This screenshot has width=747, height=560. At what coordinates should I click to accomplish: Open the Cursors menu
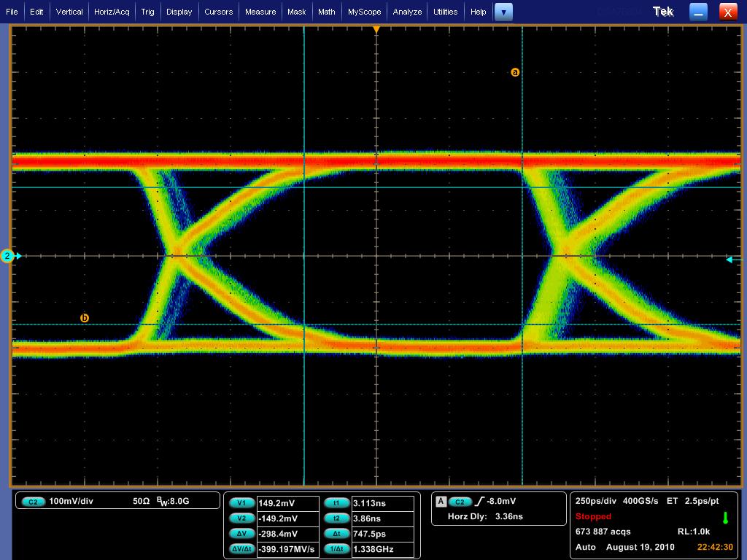point(218,12)
